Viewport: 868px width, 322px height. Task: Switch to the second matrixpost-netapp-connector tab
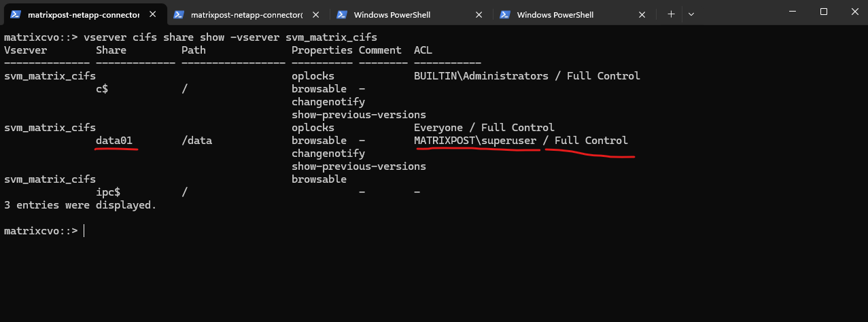click(x=241, y=14)
